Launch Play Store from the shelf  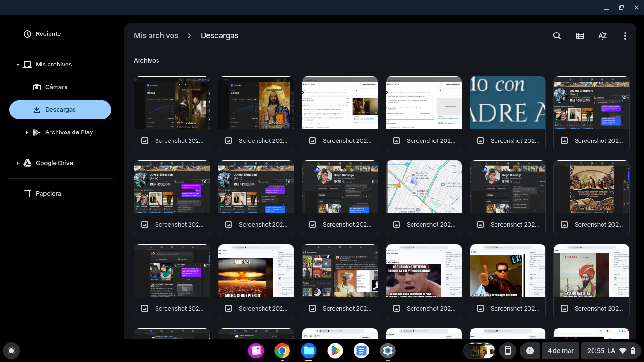pyautogui.click(x=335, y=351)
